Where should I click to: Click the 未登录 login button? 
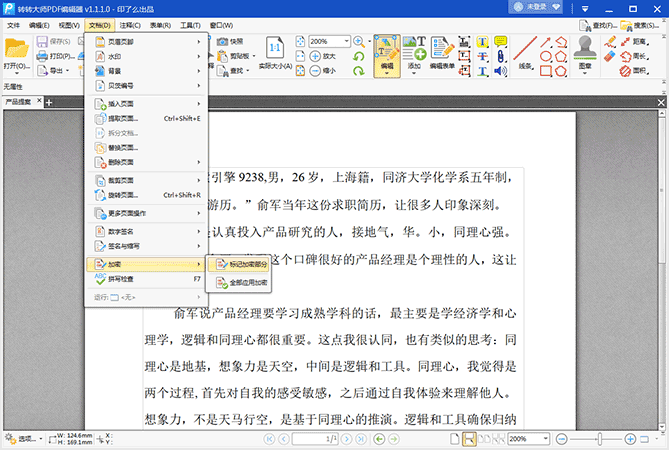pyautogui.click(x=535, y=7)
